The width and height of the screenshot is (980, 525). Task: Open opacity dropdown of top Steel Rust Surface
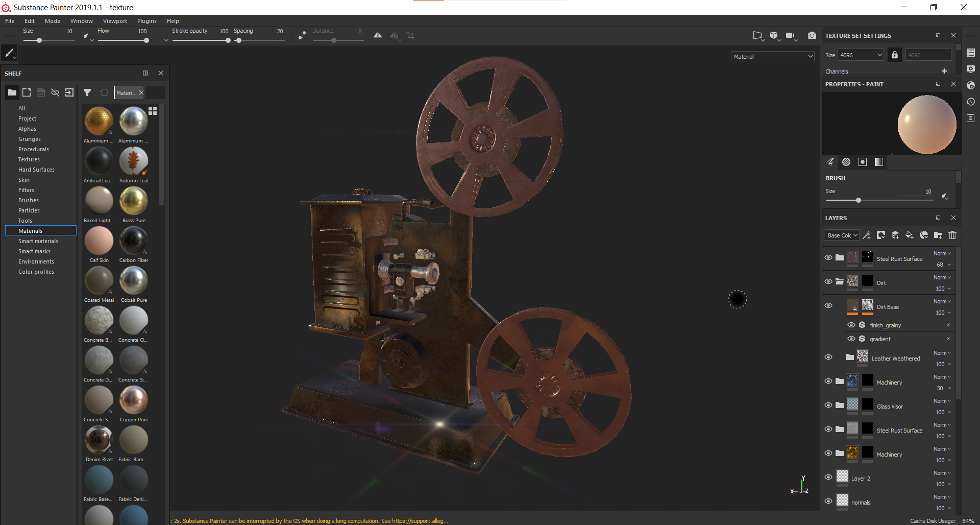click(943, 265)
